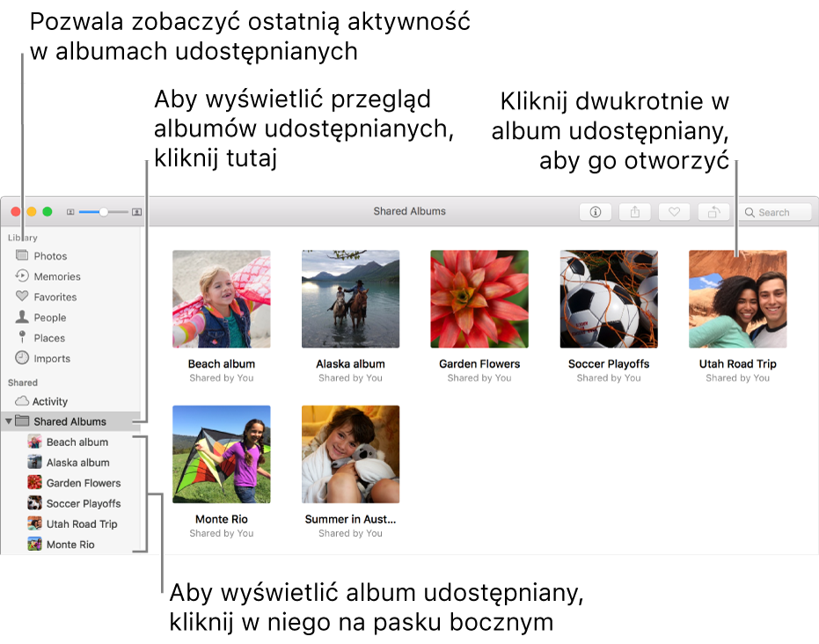
Task: Select Beach album in the sidebar
Action: pos(70,442)
